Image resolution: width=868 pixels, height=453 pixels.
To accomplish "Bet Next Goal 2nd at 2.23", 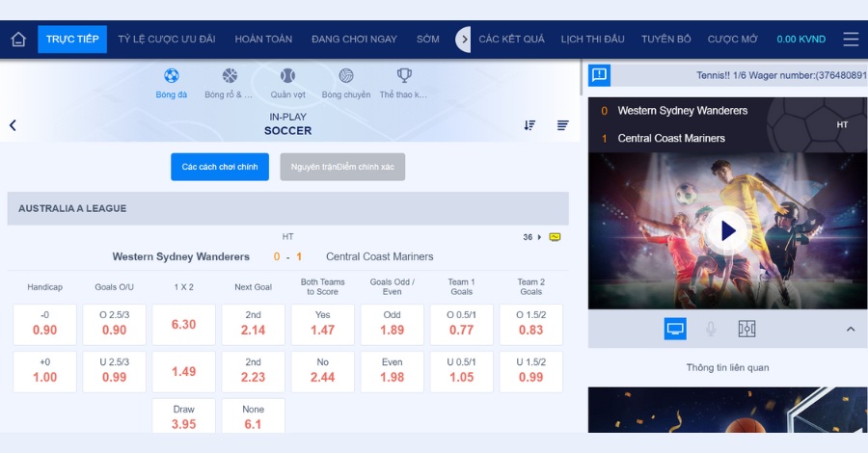I will point(253,372).
